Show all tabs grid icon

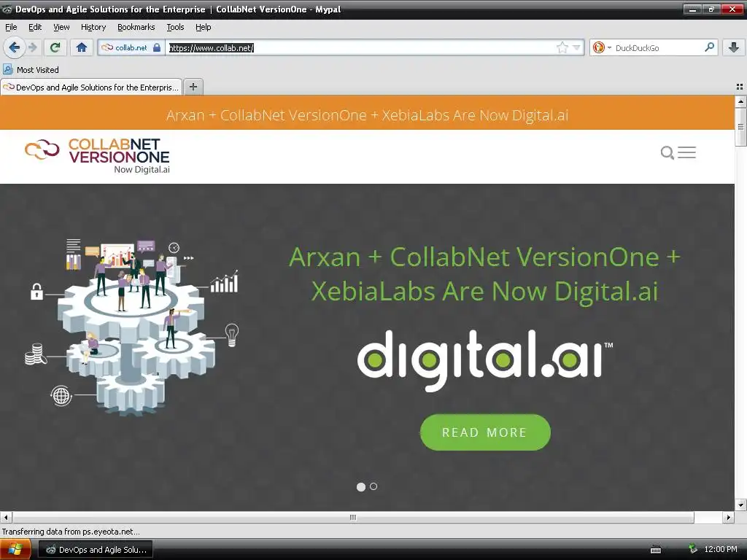click(740, 87)
